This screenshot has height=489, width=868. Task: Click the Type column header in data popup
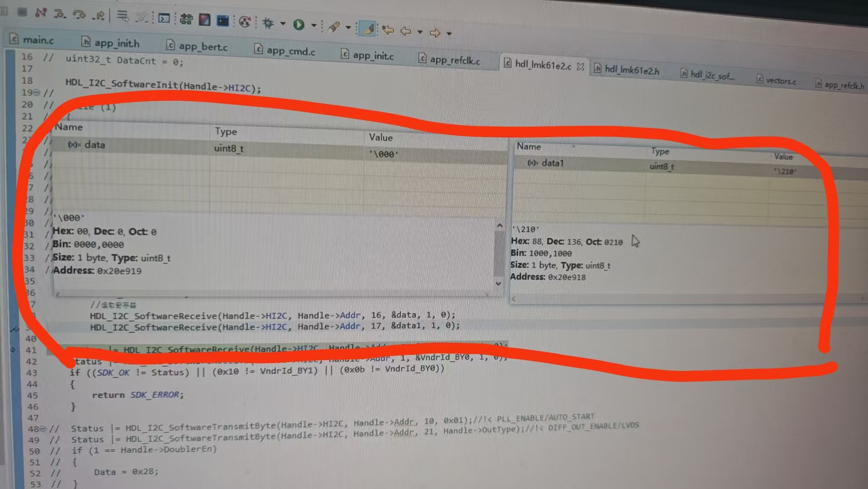[226, 132]
